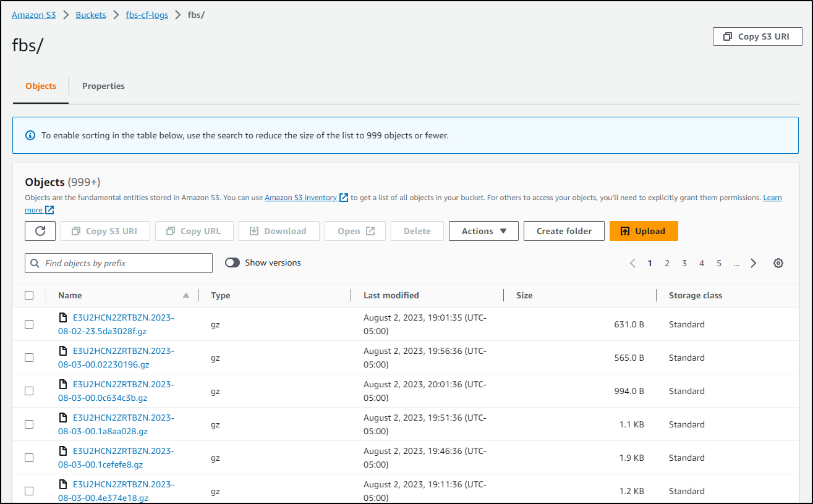
Task: Click file icon of 2023-08-02-23.5da3028f.gz
Action: click(62, 317)
